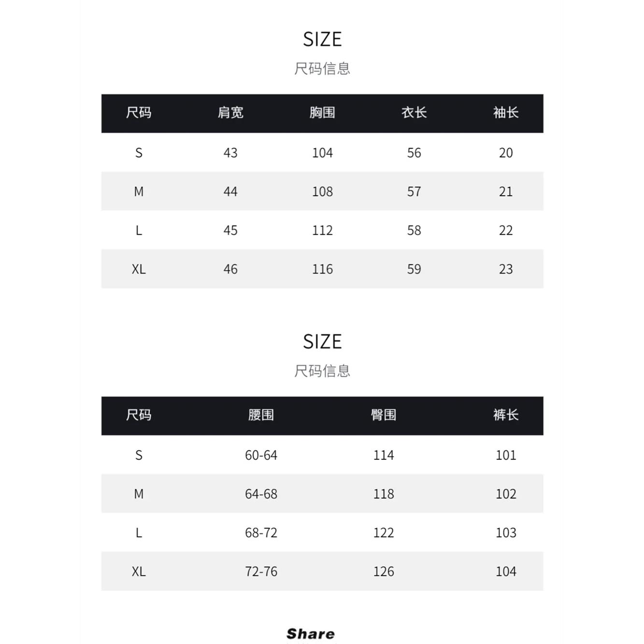Click the 116 chest measurement cell
Viewport: 644px width, 644px height.
[x=322, y=269]
